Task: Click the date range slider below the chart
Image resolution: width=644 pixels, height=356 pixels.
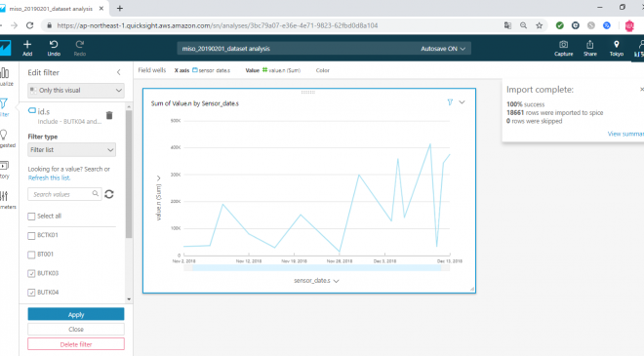Action: coord(317,267)
